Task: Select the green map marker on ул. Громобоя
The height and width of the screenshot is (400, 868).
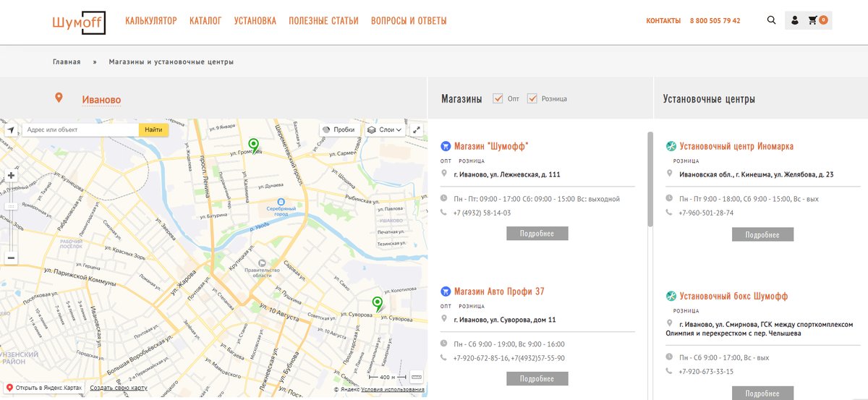Action: [253, 145]
